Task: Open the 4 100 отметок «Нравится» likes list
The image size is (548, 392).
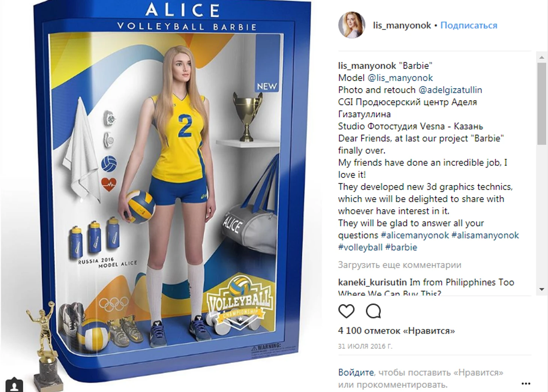Action: click(x=396, y=331)
